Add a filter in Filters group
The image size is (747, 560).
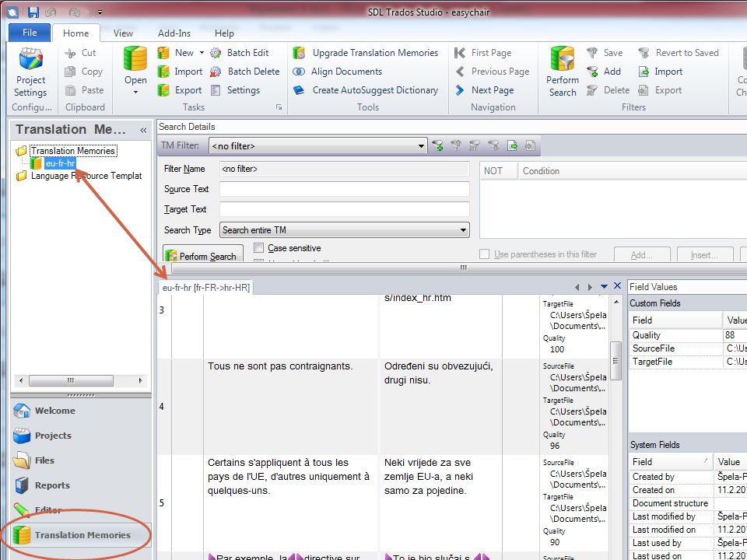point(604,72)
